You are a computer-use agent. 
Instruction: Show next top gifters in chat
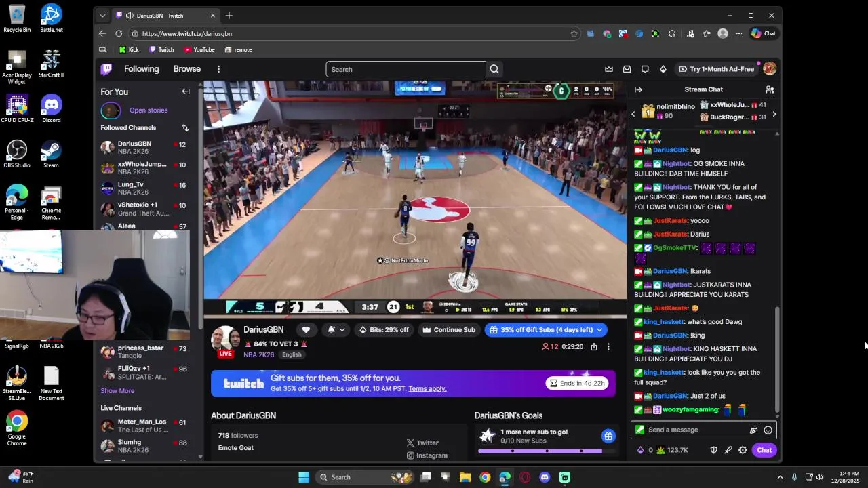pyautogui.click(x=774, y=115)
